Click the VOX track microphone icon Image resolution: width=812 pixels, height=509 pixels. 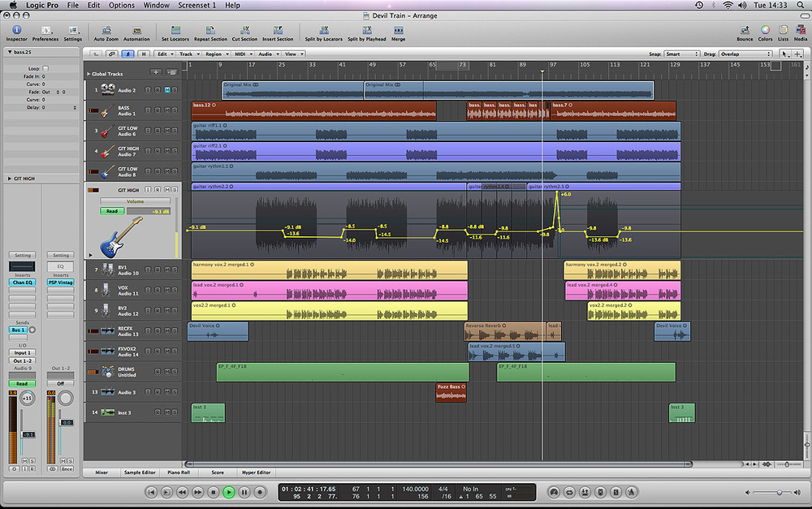pos(106,290)
